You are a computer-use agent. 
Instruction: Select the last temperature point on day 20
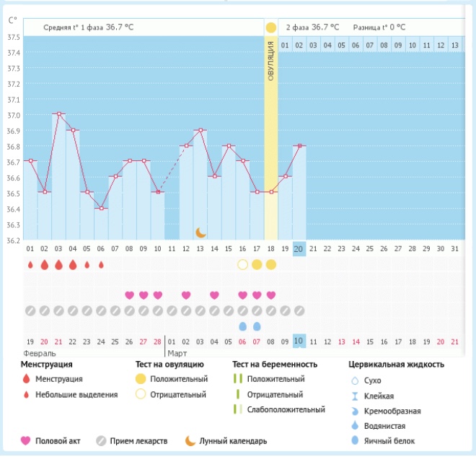pyautogui.click(x=299, y=145)
